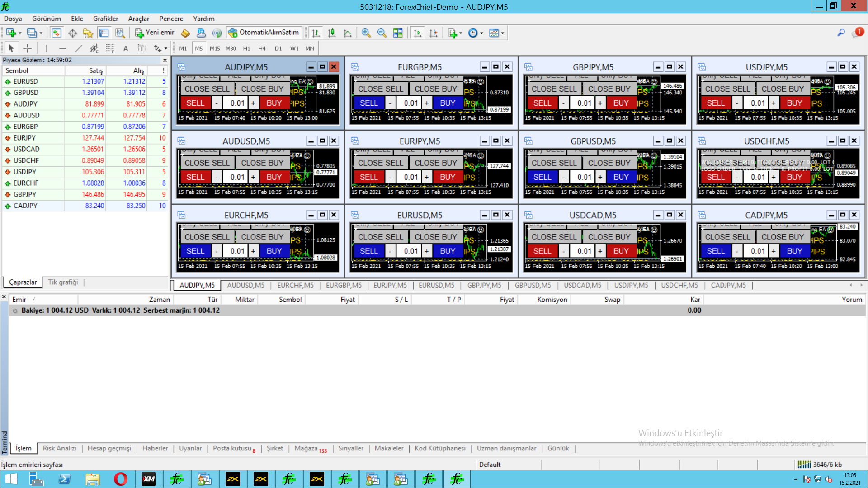Select the Crosshair cursor tool
Image resolution: width=868 pixels, height=488 pixels.
[x=28, y=48]
